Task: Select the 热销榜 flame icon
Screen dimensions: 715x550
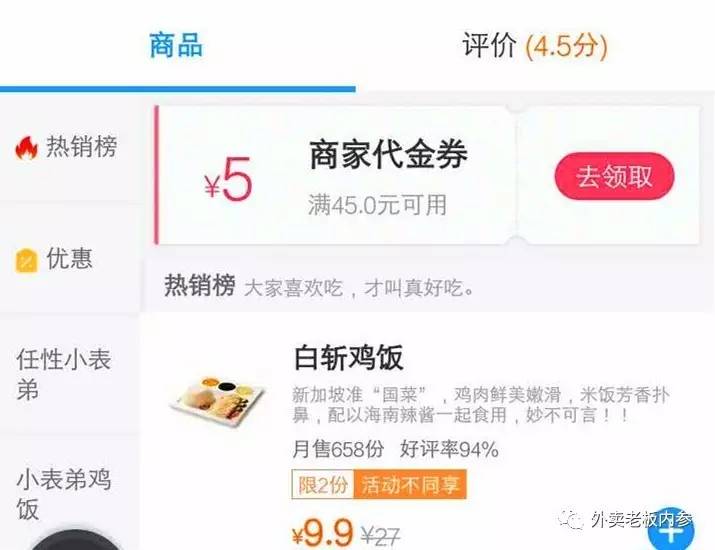Action: (x=26, y=148)
